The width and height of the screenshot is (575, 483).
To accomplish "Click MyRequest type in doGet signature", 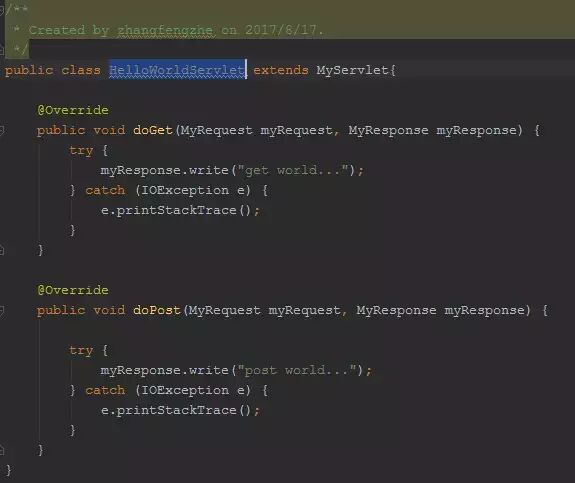I will [216, 130].
